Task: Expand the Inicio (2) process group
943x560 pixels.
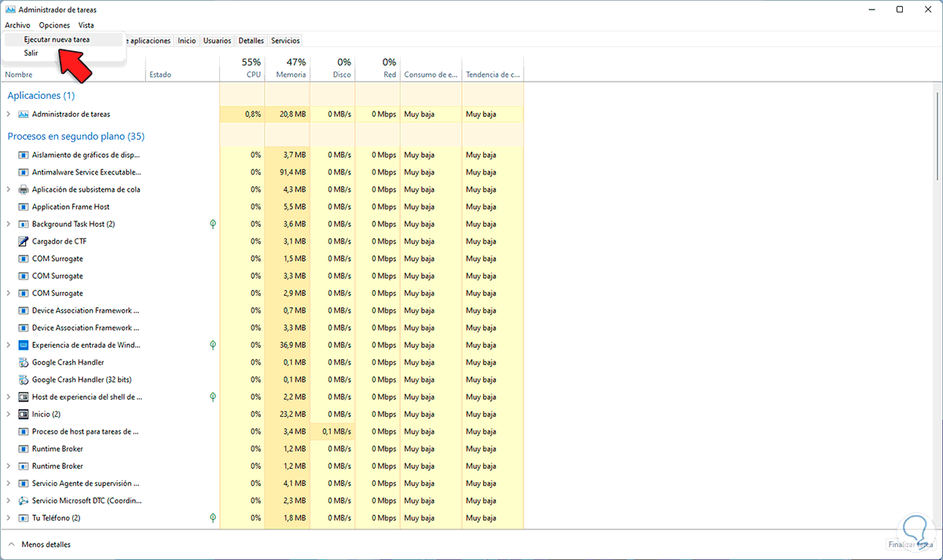Action: click(9, 414)
